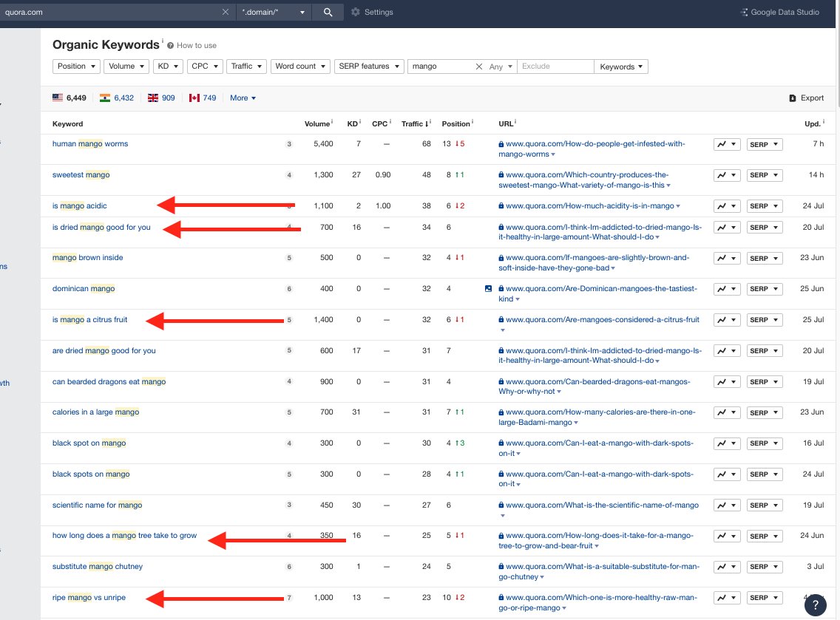Click the How to use help icon
Screen dimensions: 840x620
[x=170, y=46]
